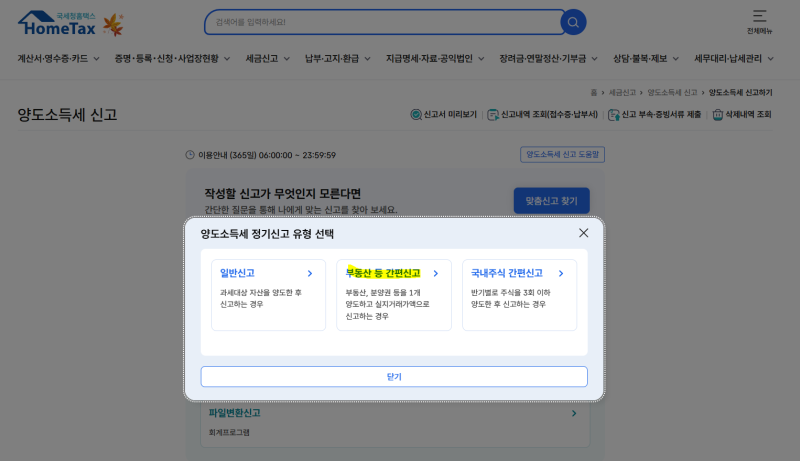This screenshot has width=800, height=461.
Task: Expand the 증명·등록·신청·사업장현황 menu
Action: 172,59
